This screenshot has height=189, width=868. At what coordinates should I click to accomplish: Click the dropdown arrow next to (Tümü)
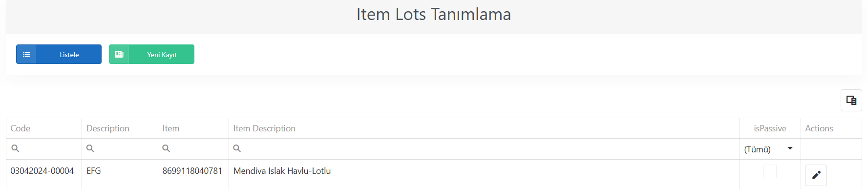(790, 148)
